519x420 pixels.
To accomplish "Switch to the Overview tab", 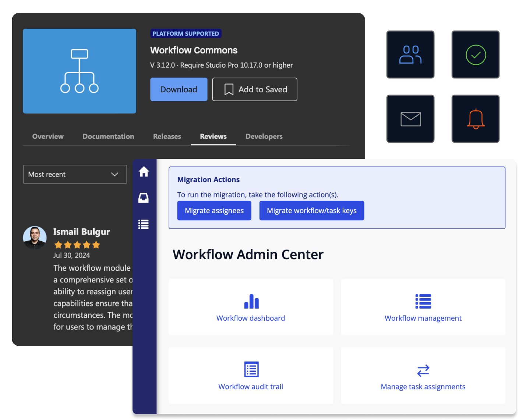I will coord(48,136).
